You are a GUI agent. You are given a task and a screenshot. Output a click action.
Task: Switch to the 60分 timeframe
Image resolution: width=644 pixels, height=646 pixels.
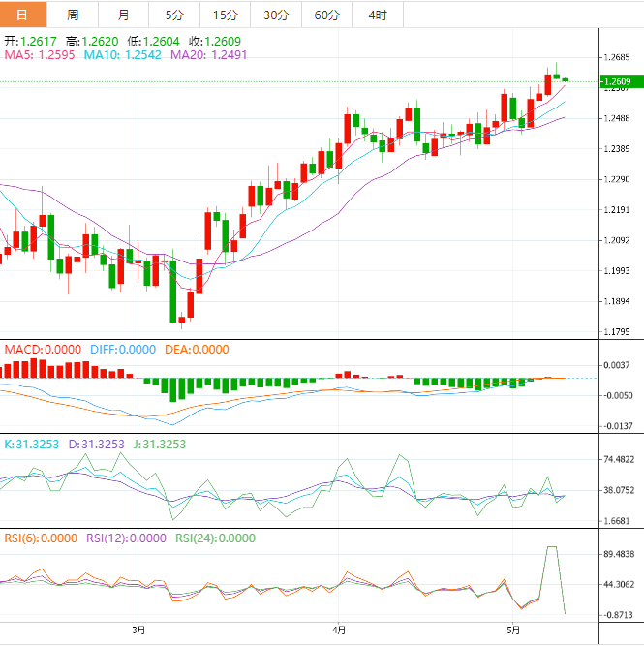[326, 15]
